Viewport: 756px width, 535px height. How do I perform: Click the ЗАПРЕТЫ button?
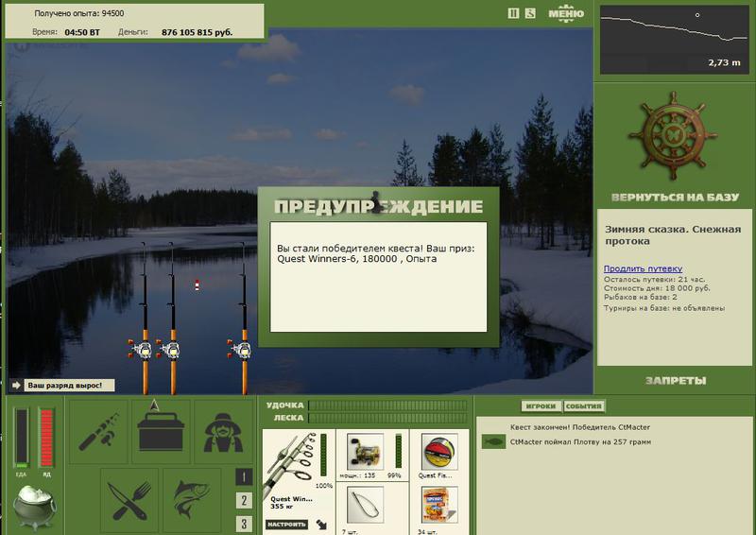pyautogui.click(x=675, y=381)
